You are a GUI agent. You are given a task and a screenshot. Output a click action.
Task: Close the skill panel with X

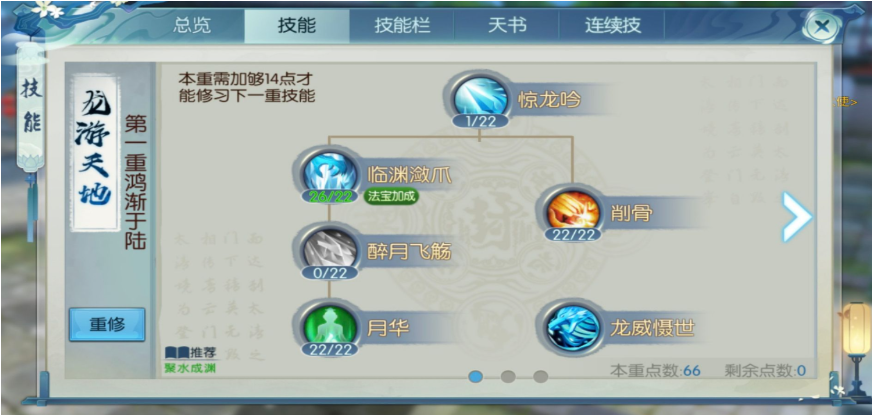click(823, 26)
